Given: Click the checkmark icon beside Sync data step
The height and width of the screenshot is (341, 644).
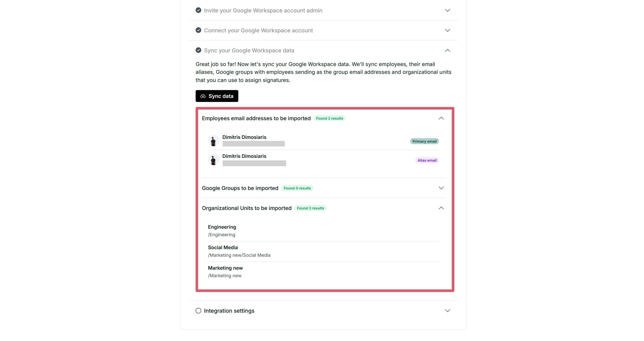Looking at the screenshot, I should point(198,50).
